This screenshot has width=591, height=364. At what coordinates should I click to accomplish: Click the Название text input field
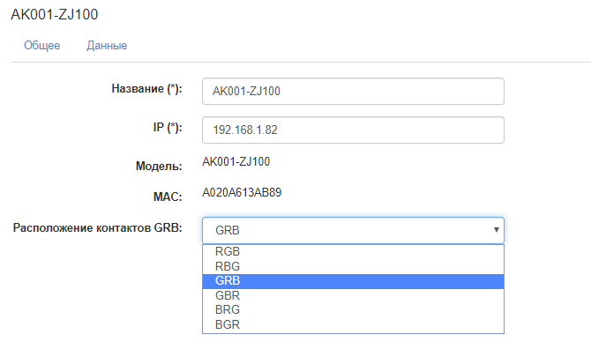click(353, 92)
